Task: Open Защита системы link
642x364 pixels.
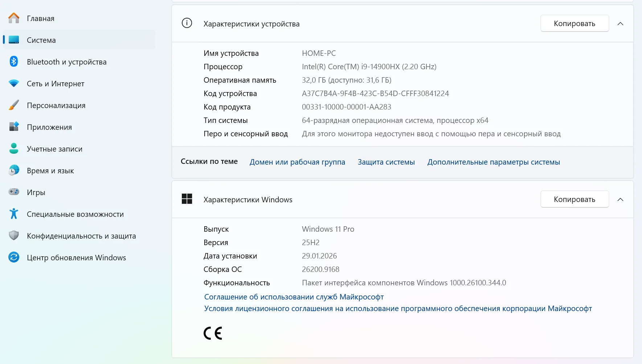Action: pos(386,162)
